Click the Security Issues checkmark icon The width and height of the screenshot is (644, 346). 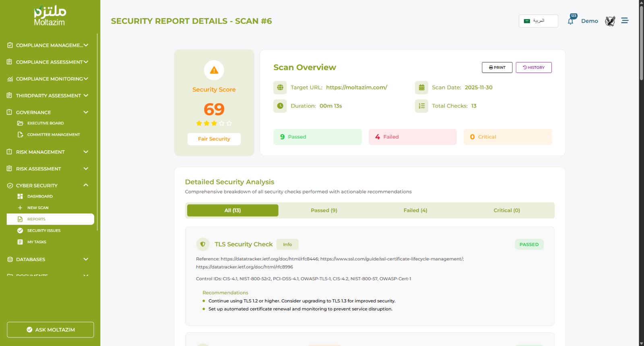(20, 230)
